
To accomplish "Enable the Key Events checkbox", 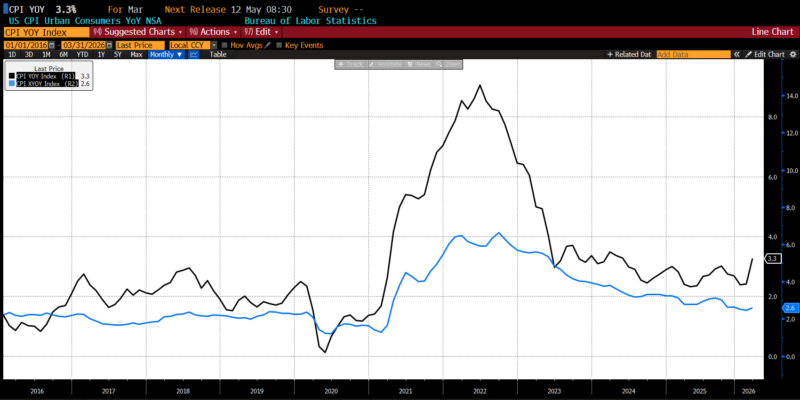I will pos(279,45).
